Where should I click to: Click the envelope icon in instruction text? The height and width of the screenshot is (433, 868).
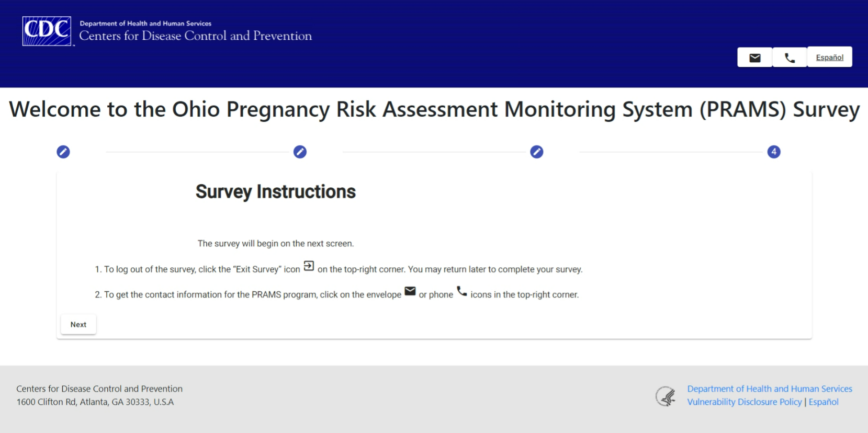[410, 291]
